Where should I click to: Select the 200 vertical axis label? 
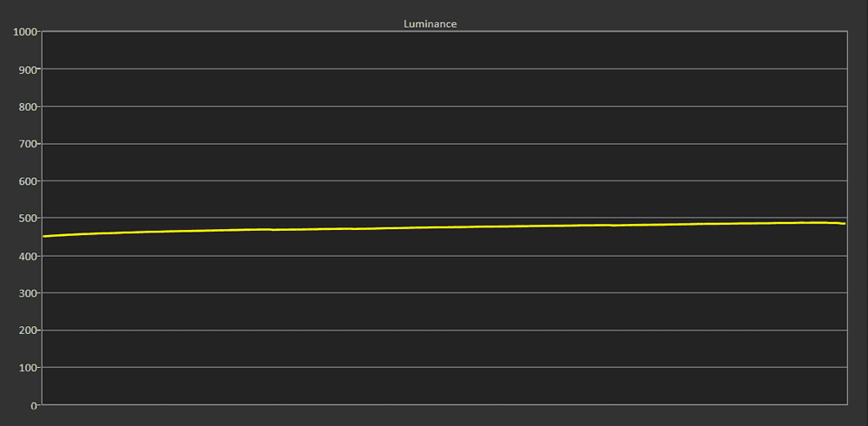coord(28,331)
